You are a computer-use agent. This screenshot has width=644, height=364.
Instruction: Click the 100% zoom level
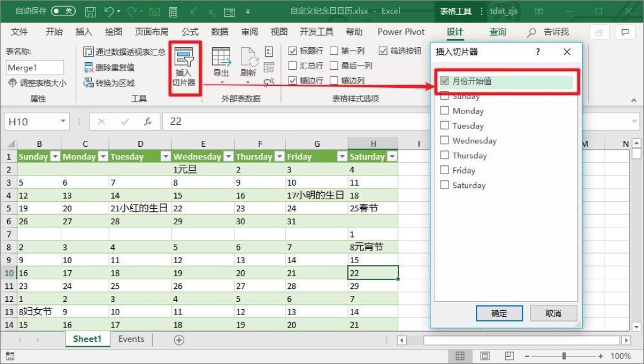621,356
